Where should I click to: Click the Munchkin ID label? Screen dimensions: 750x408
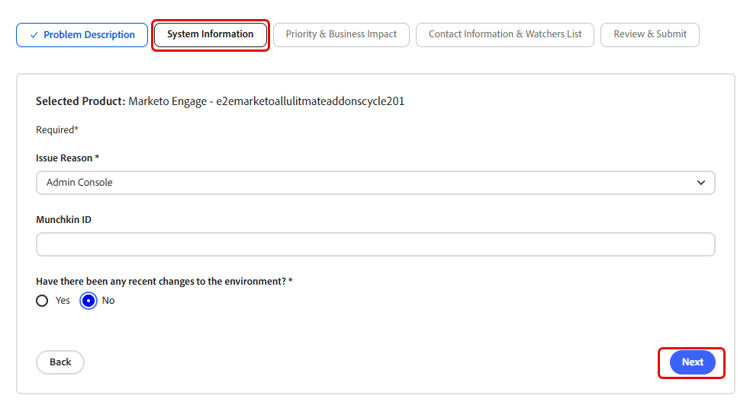(x=64, y=220)
